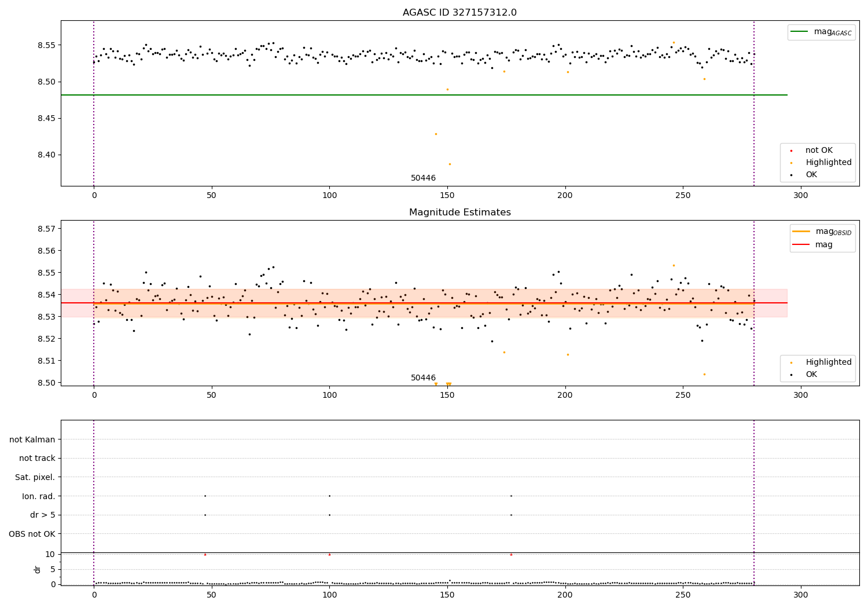The image size is (868, 608).
Task: Click the 'Sat. pixel.' row label
Action: pos(35,477)
